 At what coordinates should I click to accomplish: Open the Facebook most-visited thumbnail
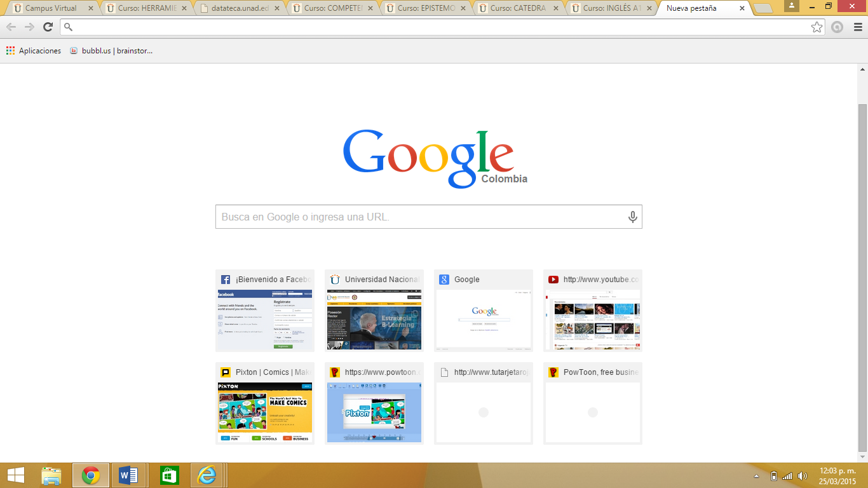pyautogui.click(x=265, y=311)
